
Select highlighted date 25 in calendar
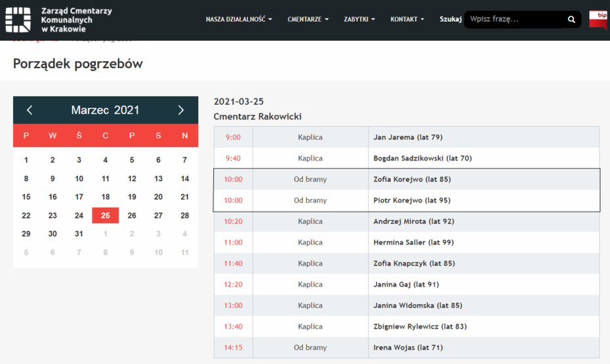coord(105,215)
